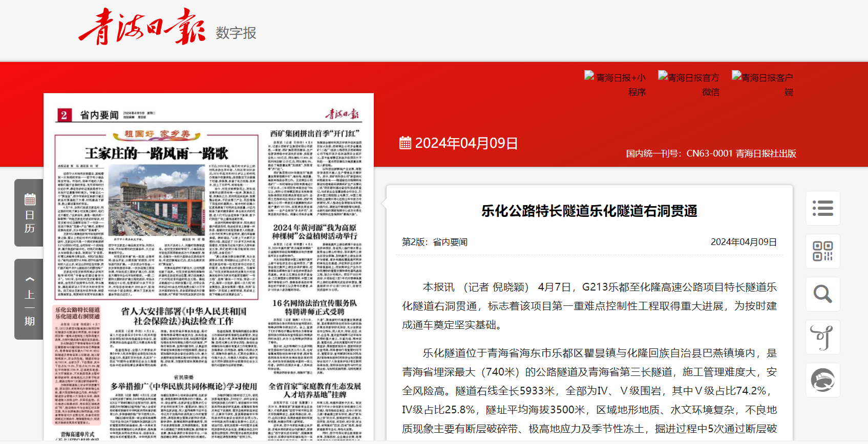Screen dimensions: 868x444
Task: Click the photo in the 王家庄 article
Action: (157, 200)
